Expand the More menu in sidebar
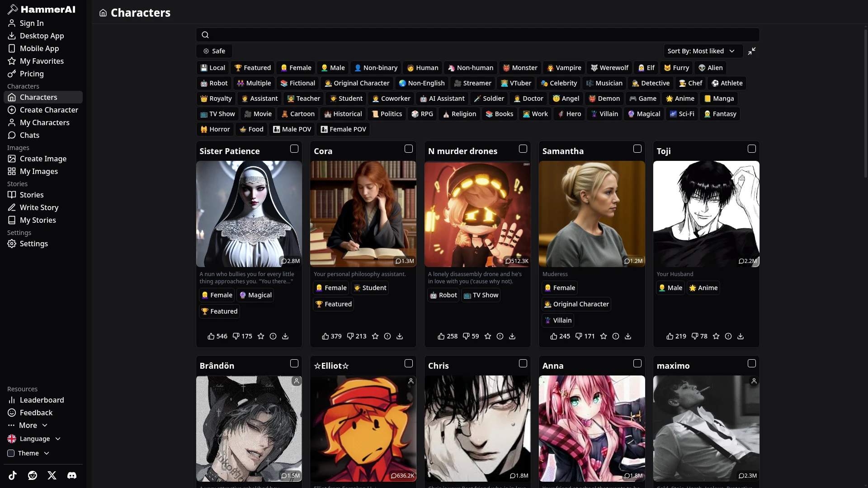 point(28,425)
